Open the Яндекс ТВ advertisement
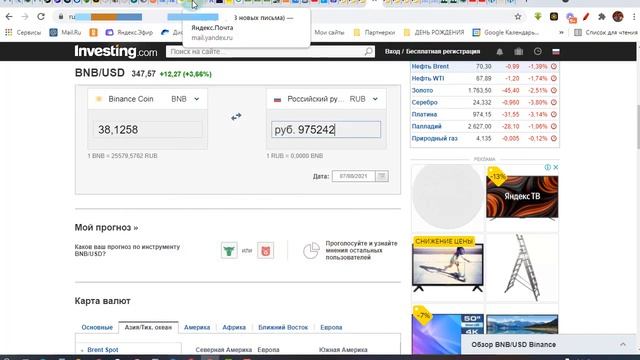 [x=522, y=197]
